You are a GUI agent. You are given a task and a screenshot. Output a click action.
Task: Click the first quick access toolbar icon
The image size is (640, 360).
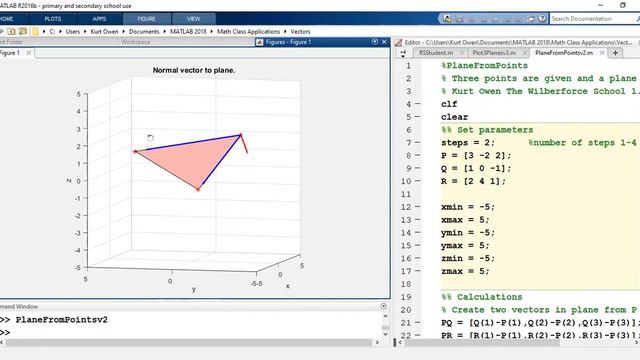pyautogui.click(x=447, y=19)
